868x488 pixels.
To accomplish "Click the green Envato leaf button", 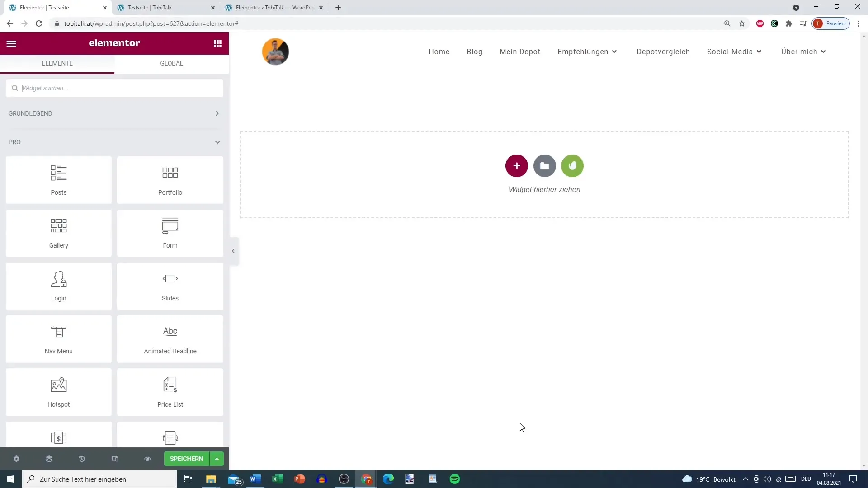I will pyautogui.click(x=572, y=166).
